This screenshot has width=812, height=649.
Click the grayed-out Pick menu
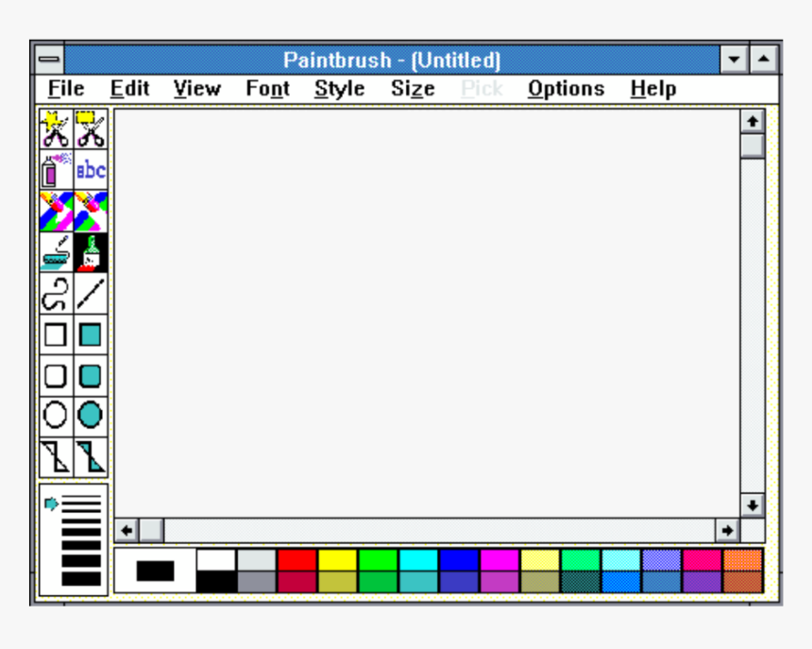[x=482, y=89]
